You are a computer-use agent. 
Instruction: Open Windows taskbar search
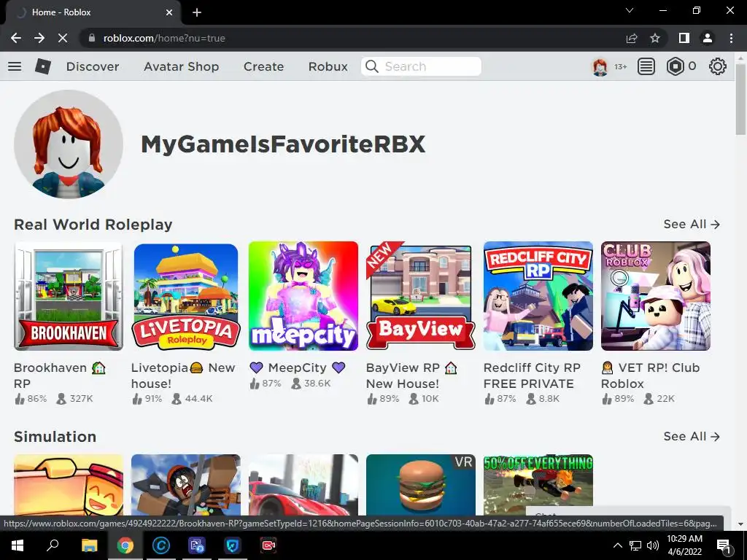pos(53,545)
